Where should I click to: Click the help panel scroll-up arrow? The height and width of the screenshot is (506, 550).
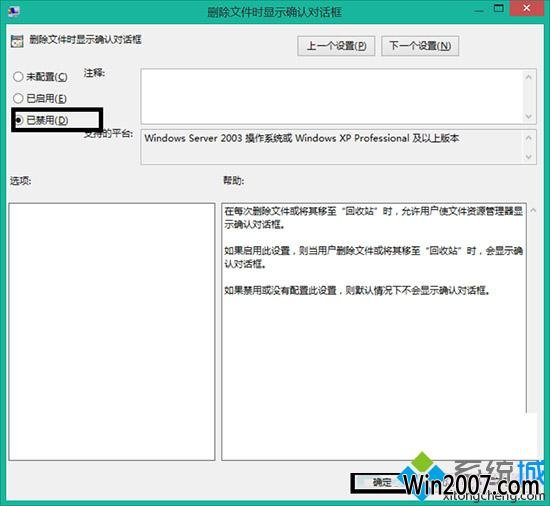(533, 210)
